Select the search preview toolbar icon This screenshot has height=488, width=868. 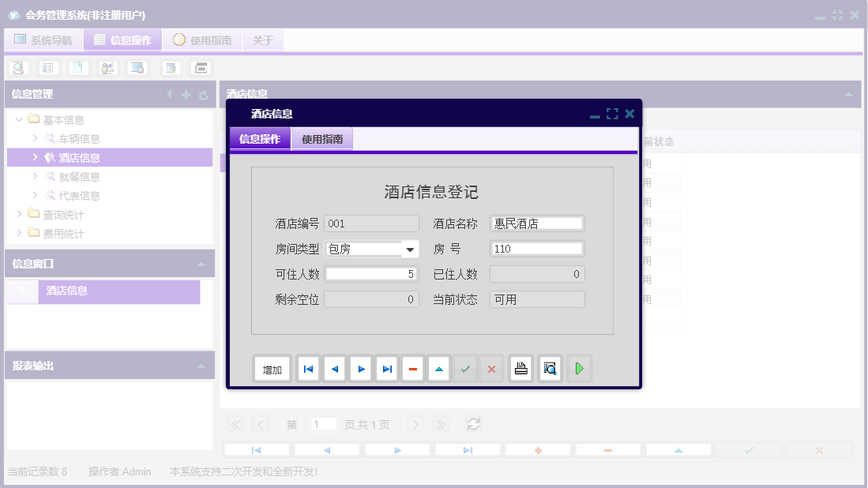pos(17,67)
